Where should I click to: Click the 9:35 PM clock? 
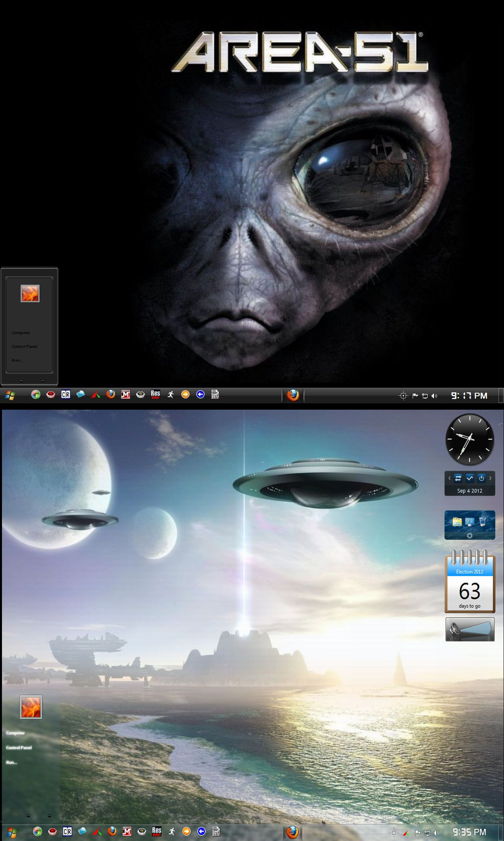click(469, 832)
